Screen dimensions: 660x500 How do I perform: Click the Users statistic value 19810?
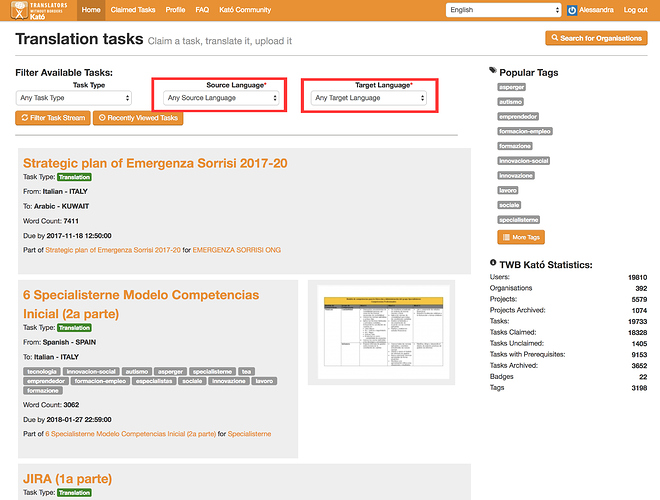(x=637, y=277)
